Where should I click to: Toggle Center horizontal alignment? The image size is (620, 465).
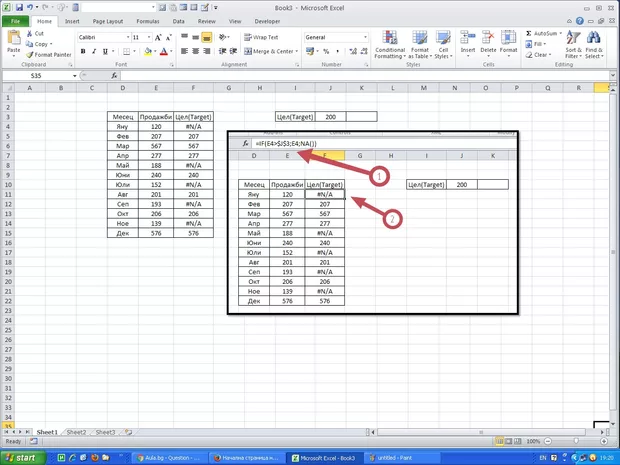click(x=195, y=51)
